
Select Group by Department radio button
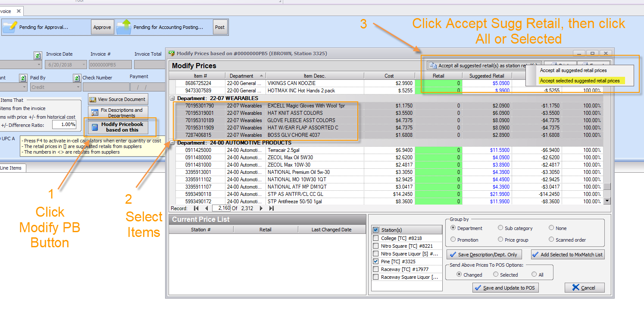click(453, 228)
